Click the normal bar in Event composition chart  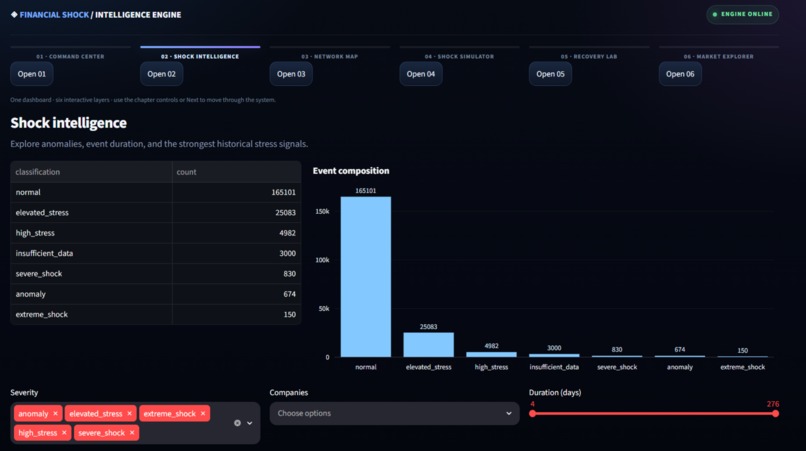pos(365,277)
